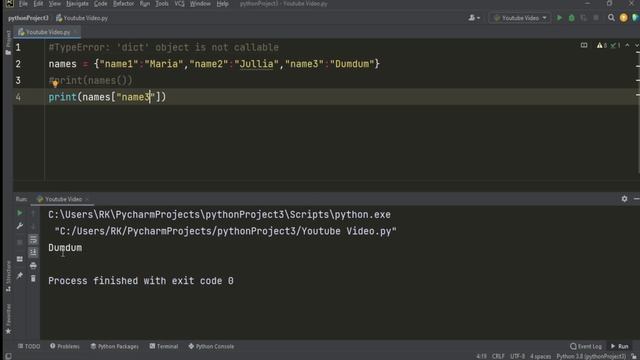Place the cursor on editor line 2 names dictionary
The width and height of the screenshot is (640, 360).
point(214,64)
